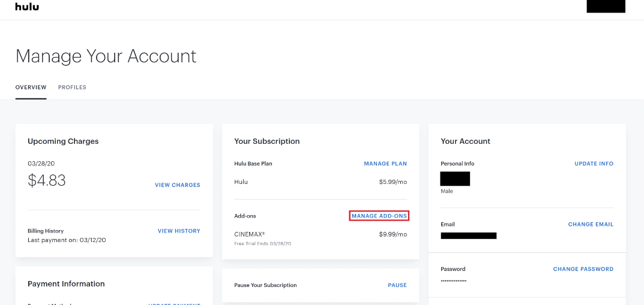Click 'Last payment on: 03/12/20' text

coord(67,240)
